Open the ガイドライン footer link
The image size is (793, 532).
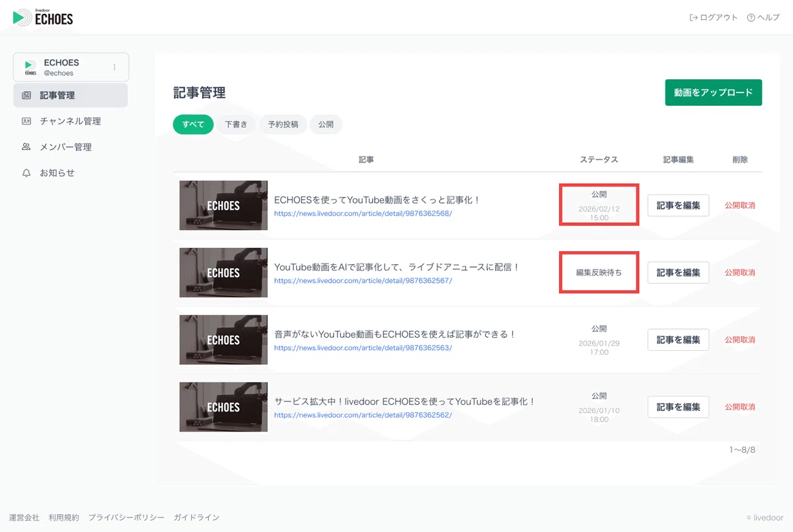[196, 517]
